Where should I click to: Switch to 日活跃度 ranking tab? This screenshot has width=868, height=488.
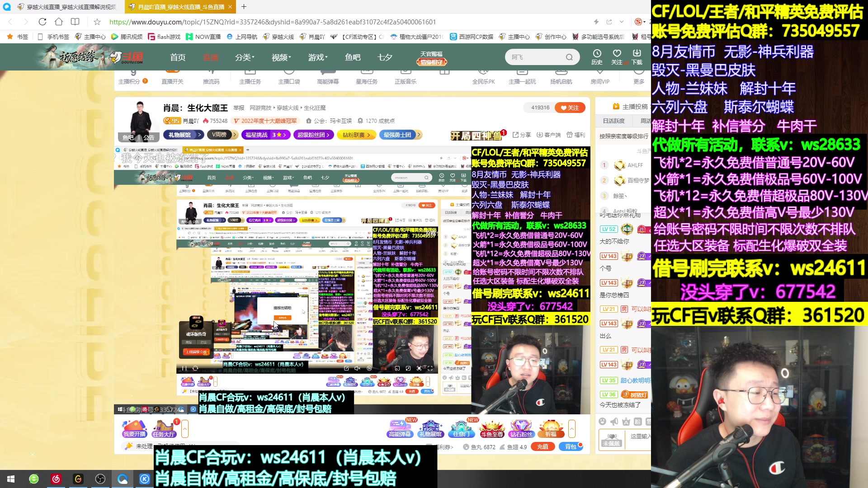[x=613, y=121]
